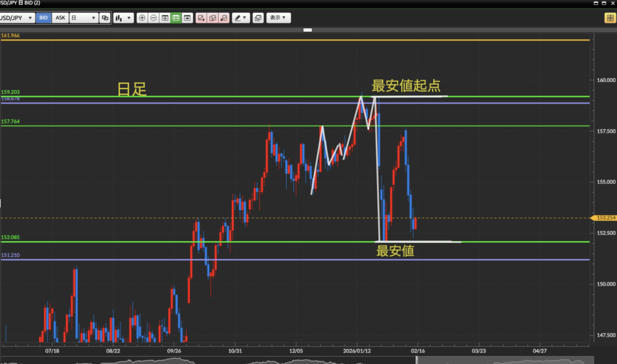Open the 表示 display menu

(x=278, y=18)
